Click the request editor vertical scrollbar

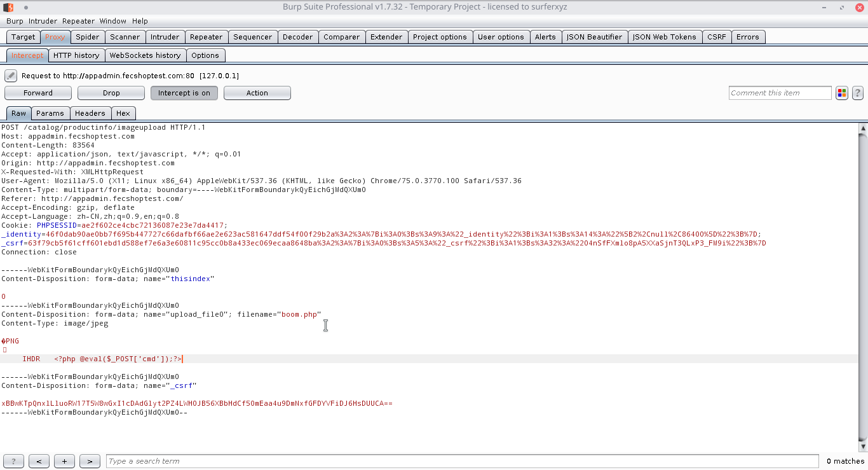863,287
